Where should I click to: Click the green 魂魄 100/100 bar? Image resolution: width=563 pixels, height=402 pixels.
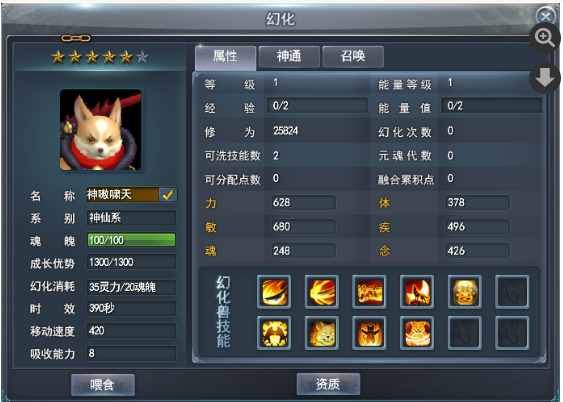[x=131, y=240]
